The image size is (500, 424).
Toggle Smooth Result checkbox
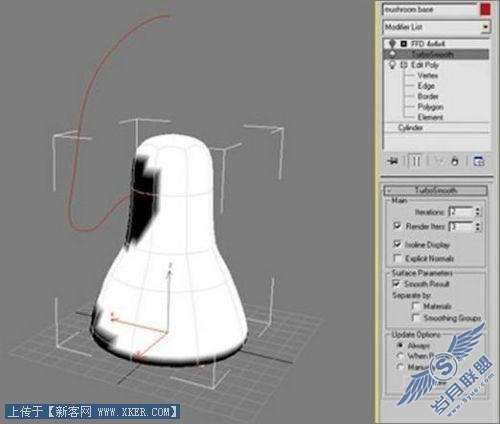point(396,284)
